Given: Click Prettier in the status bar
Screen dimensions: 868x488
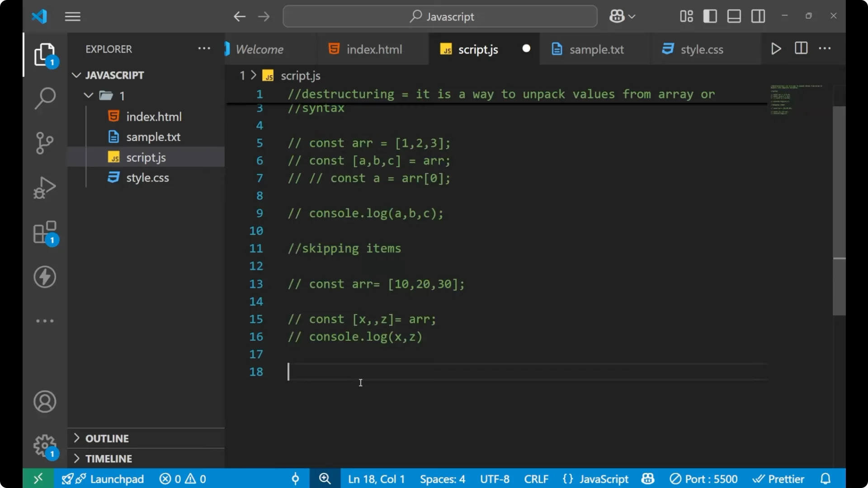Looking at the screenshot, I should (x=778, y=479).
